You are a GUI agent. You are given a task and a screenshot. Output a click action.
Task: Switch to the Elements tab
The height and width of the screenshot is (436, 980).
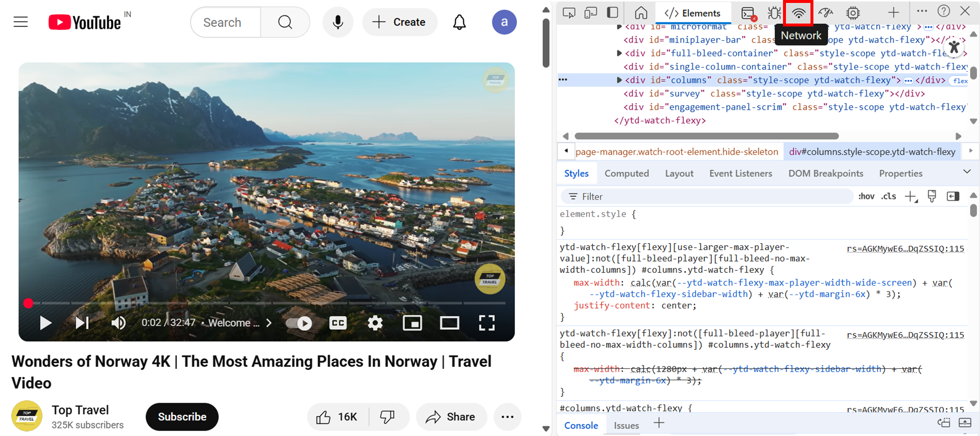tap(692, 13)
